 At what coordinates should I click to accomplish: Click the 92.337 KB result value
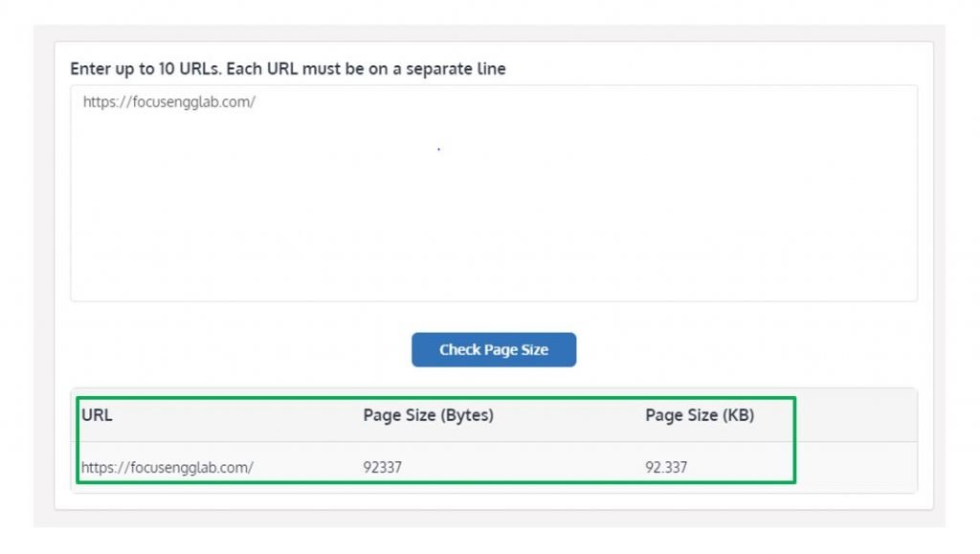(666, 468)
